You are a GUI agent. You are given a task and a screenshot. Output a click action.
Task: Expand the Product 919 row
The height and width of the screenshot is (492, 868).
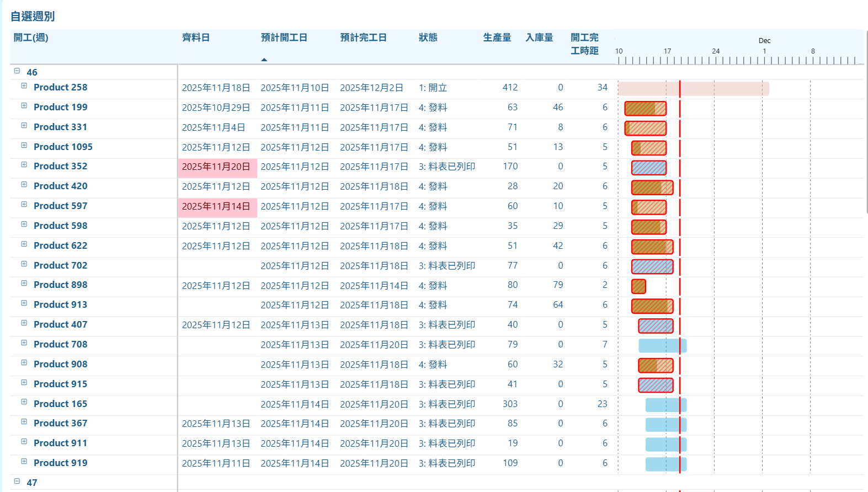pyautogui.click(x=24, y=462)
